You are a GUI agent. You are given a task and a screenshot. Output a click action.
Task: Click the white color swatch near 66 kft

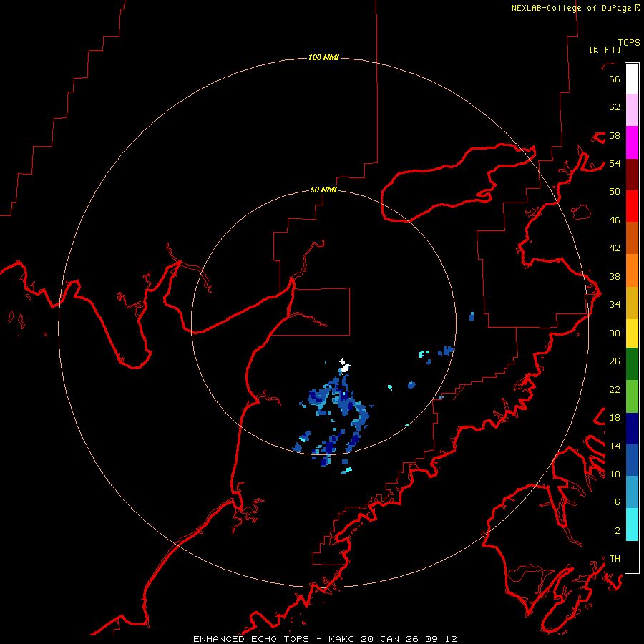click(x=632, y=79)
